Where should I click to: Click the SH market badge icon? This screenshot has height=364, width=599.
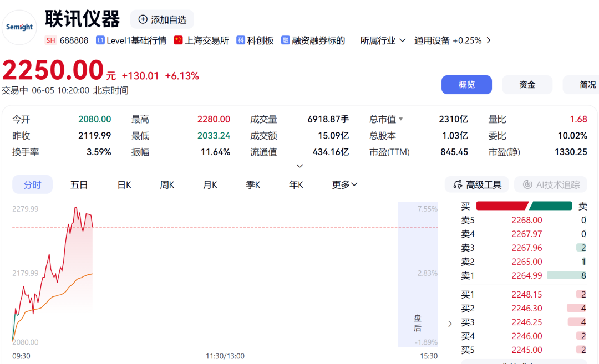(50, 40)
